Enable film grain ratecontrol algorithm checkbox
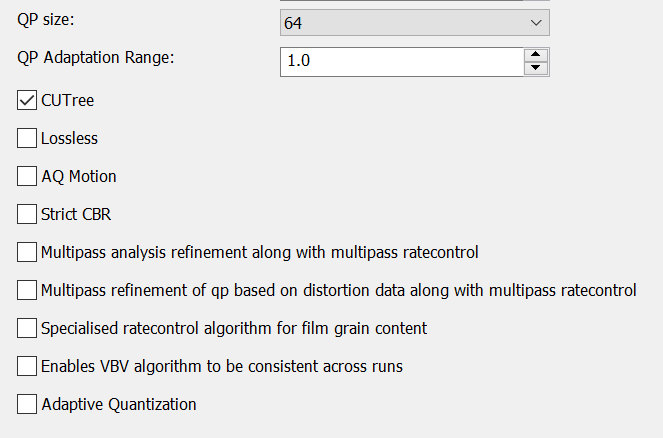Screen dimensions: 663x438 (x=27, y=328)
